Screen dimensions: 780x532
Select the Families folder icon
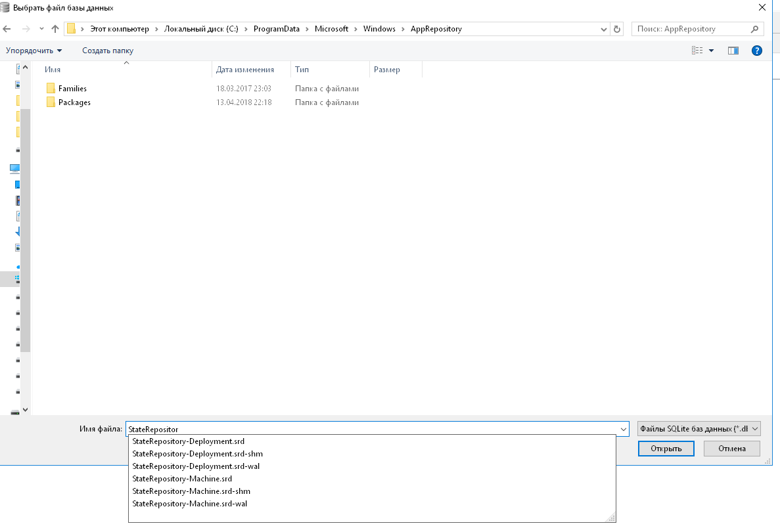click(51, 89)
